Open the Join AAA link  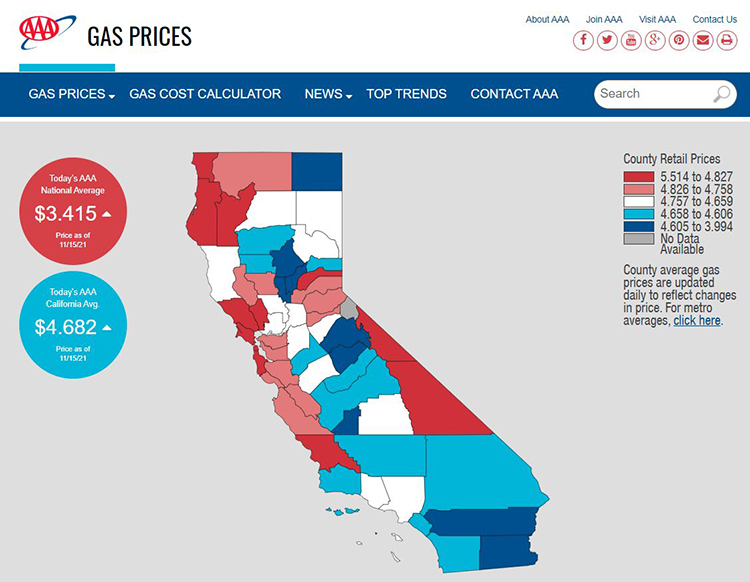click(x=604, y=20)
